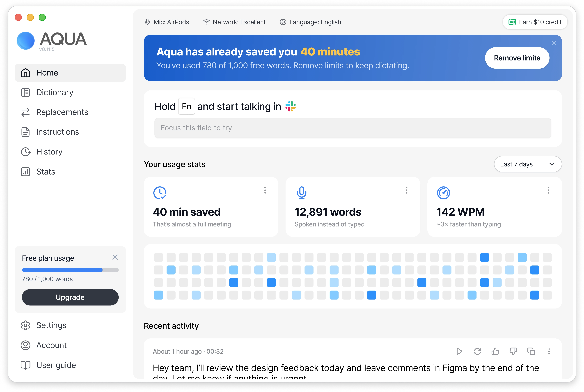Click the Language: English globe icon
The image size is (584, 392).
point(283,22)
